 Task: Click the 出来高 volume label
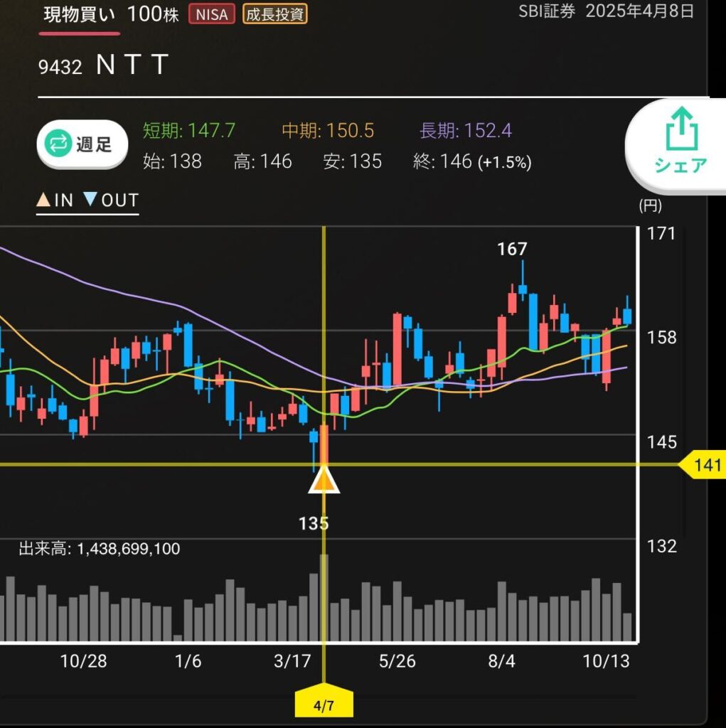[99, 549]
